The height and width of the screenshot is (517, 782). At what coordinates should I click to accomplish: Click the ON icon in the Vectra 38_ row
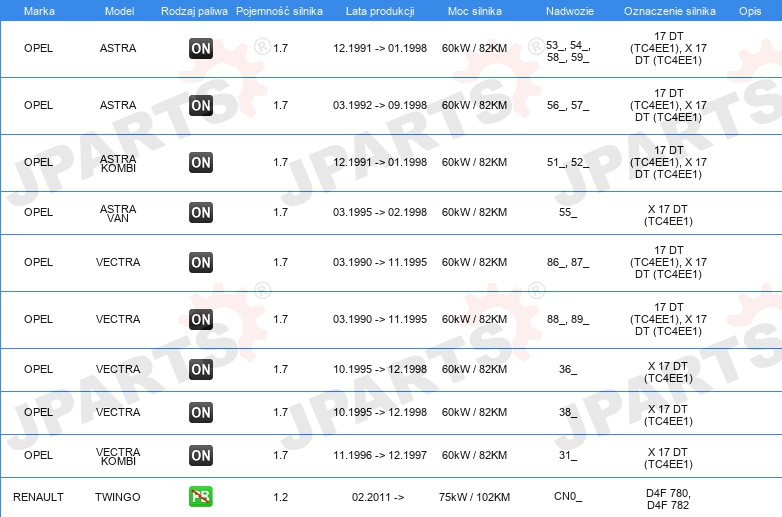tap(201, 412)
